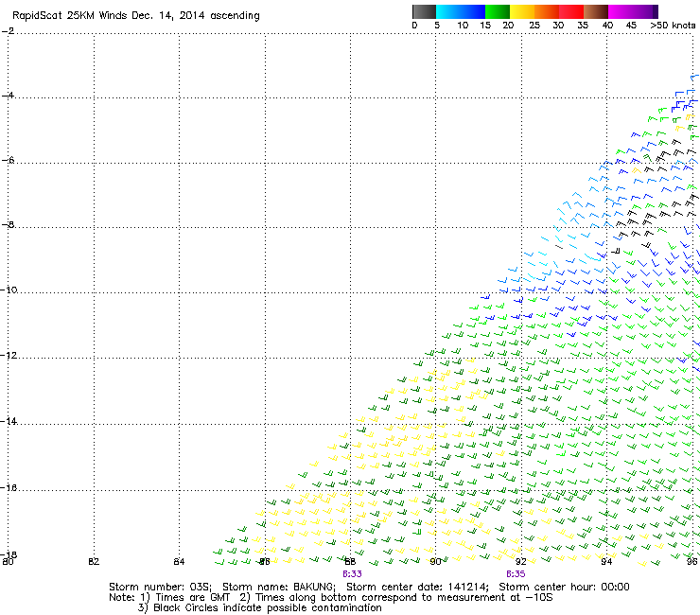Click longitude axis label "96"
This screenshot has height=615, width=700.
[692, 561]
